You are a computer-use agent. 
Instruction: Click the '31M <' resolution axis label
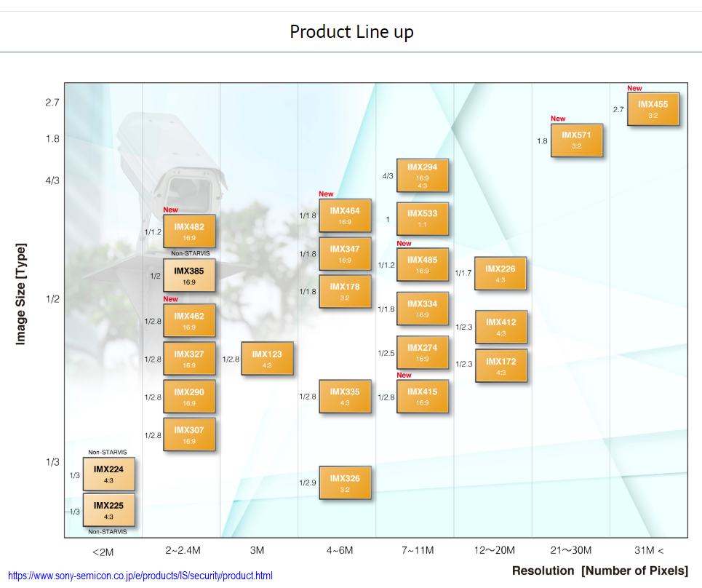649,550
